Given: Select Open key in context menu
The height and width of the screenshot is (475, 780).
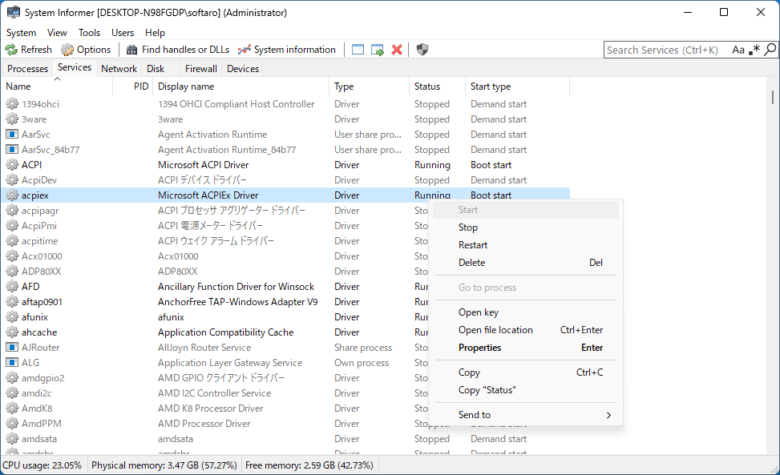Looking at the screenshot, I should [x=526, y=312].
